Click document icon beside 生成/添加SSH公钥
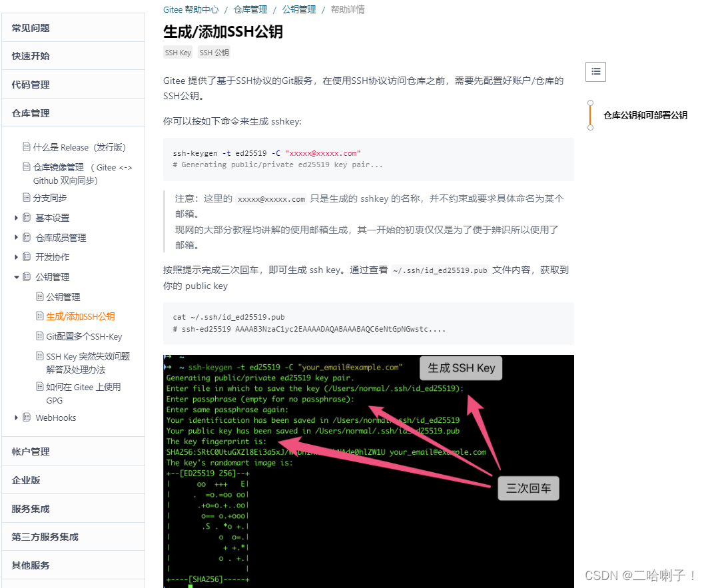 (40, 316)
